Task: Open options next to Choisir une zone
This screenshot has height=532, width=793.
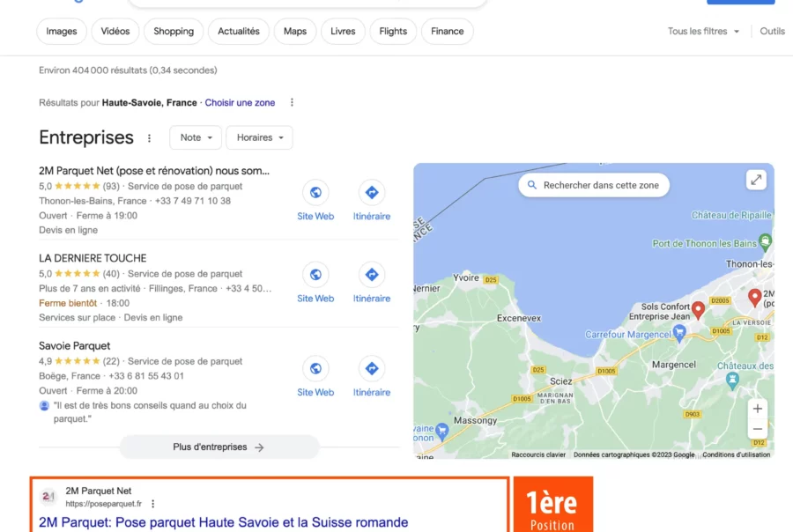Action: coord(292,103)
